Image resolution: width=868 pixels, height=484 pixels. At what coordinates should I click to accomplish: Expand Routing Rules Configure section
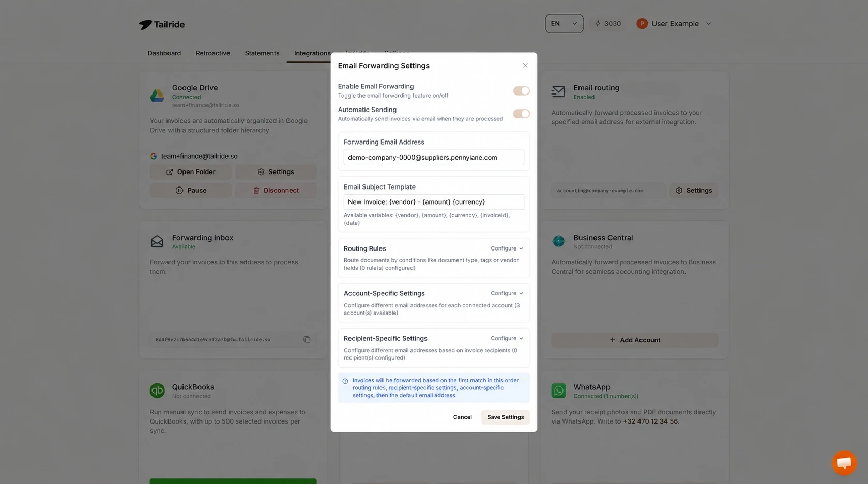coord(507,248)
